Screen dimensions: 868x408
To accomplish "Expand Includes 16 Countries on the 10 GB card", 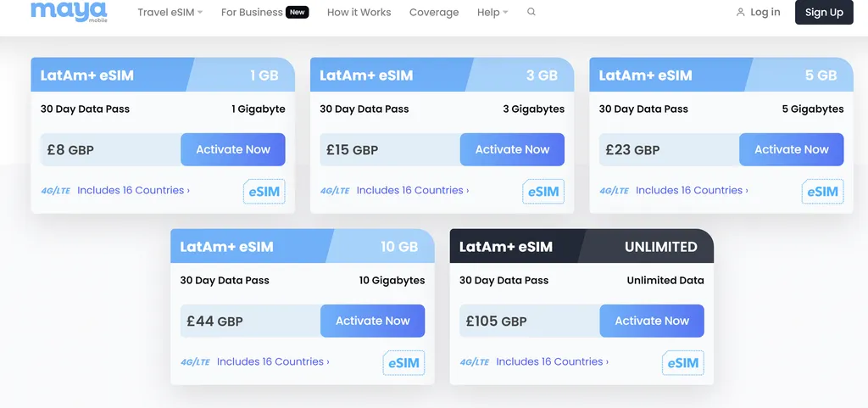I will (x=273, y=361).
